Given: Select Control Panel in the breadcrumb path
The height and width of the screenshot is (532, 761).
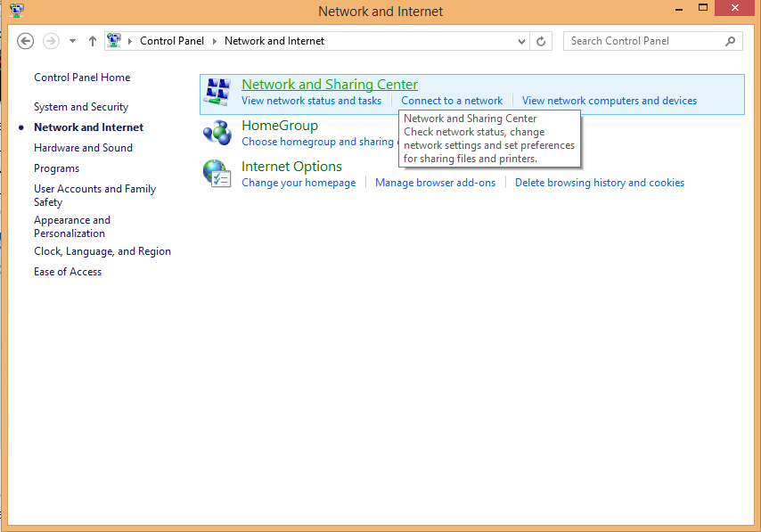Looking at the screenshot, I should [x=172, y=40].
